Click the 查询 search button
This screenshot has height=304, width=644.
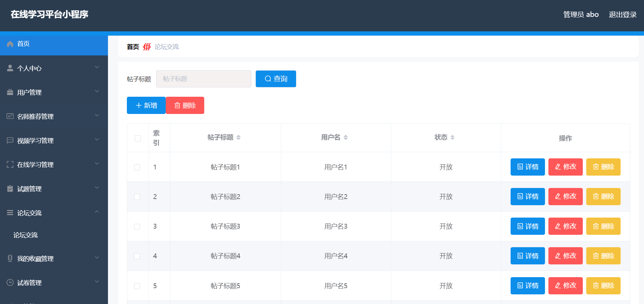[x=276, y=79]
